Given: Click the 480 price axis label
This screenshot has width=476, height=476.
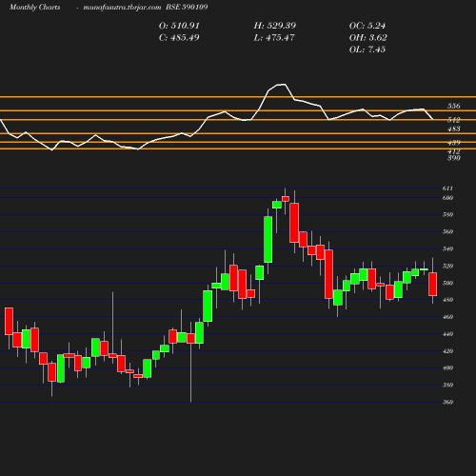Looking at the screenshot, I should click(x=447, y=300).
